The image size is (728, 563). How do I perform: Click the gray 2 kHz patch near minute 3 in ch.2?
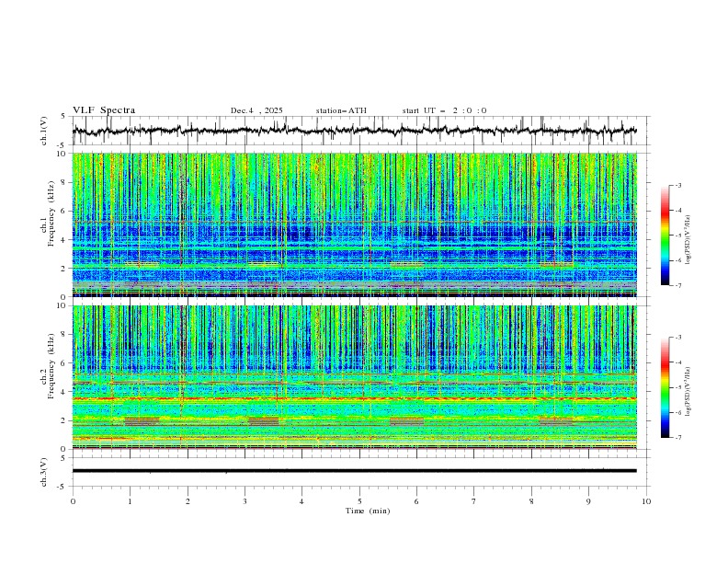point(264,421)
